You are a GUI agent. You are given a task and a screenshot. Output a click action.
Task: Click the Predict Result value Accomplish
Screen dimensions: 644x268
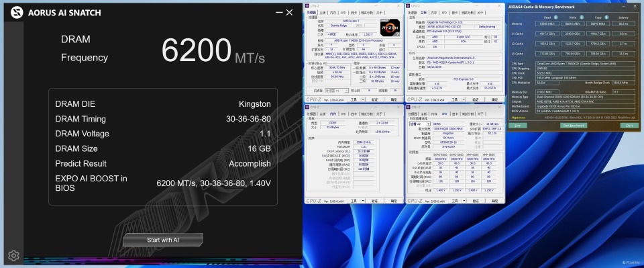pyautogui.click(x=250, y=164)
